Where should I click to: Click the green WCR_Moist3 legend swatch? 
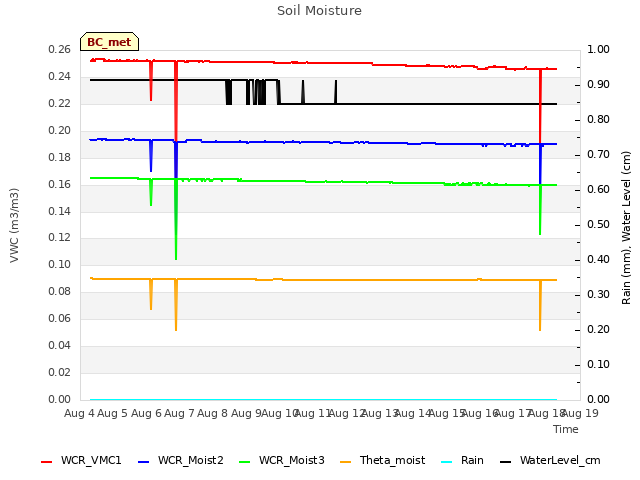click(x=244, y=462)
